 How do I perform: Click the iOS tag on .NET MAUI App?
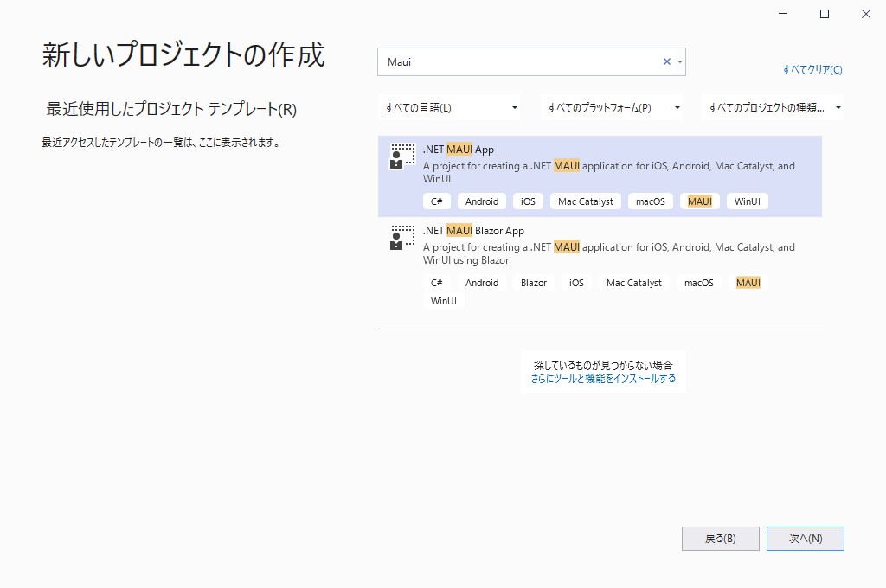click(x=528, y=201)
